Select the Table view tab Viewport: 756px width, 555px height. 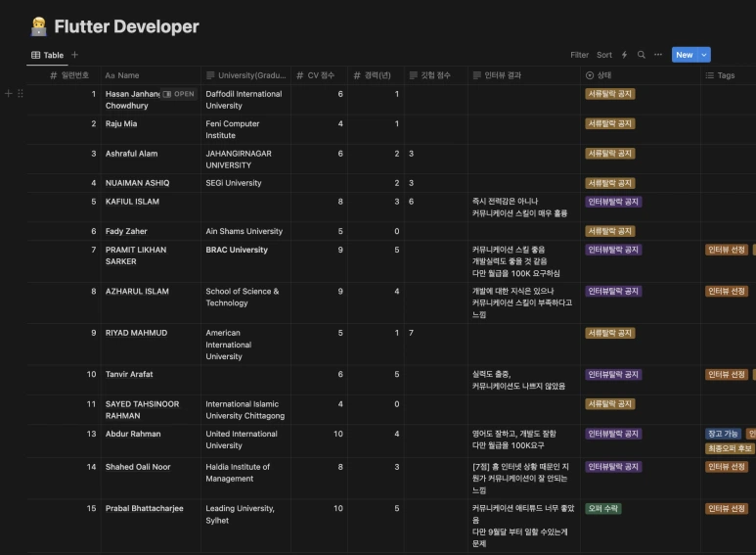(x=47, y=55)
